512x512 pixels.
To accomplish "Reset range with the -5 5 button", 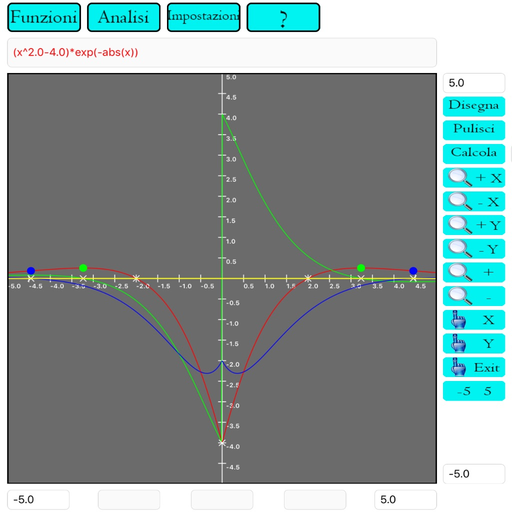I will (474, 391).
